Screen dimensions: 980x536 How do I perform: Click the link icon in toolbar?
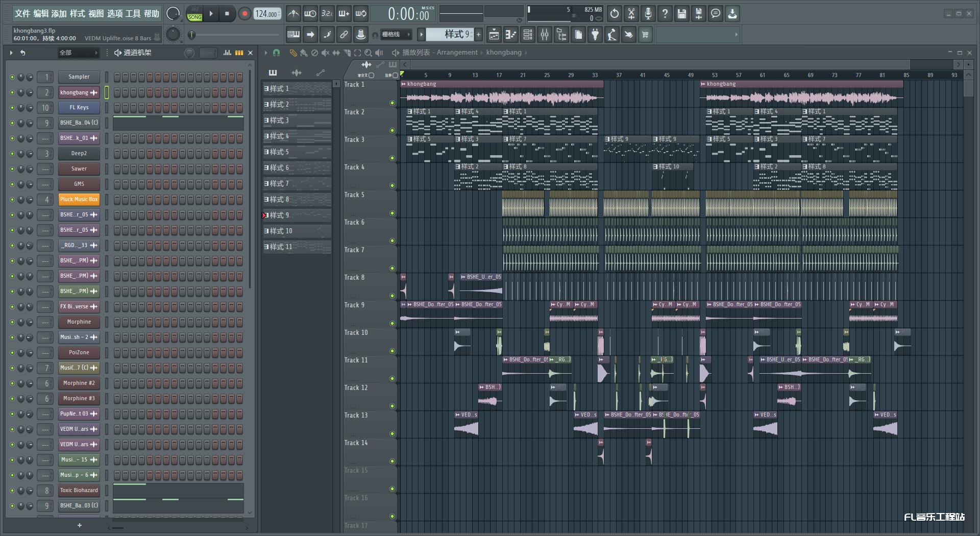[x=344, y=35]
